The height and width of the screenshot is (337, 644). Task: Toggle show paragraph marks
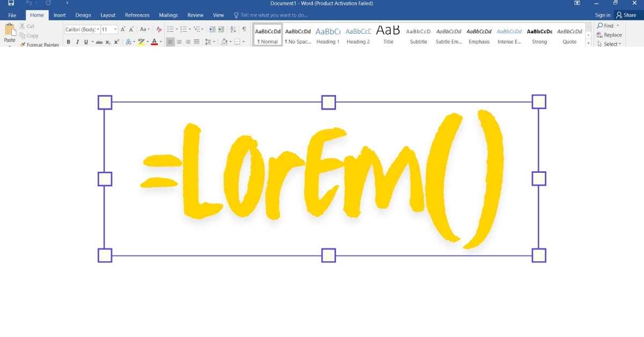tap(244, 30)
